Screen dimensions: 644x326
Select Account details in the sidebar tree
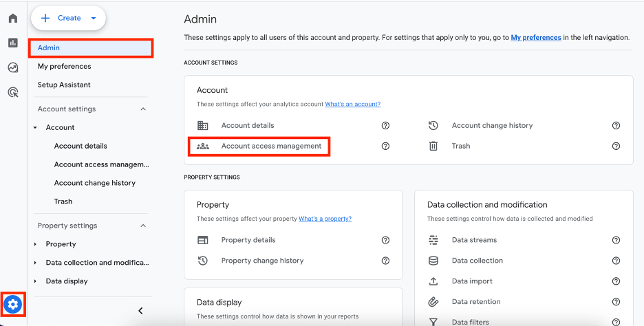coord(80,146)
